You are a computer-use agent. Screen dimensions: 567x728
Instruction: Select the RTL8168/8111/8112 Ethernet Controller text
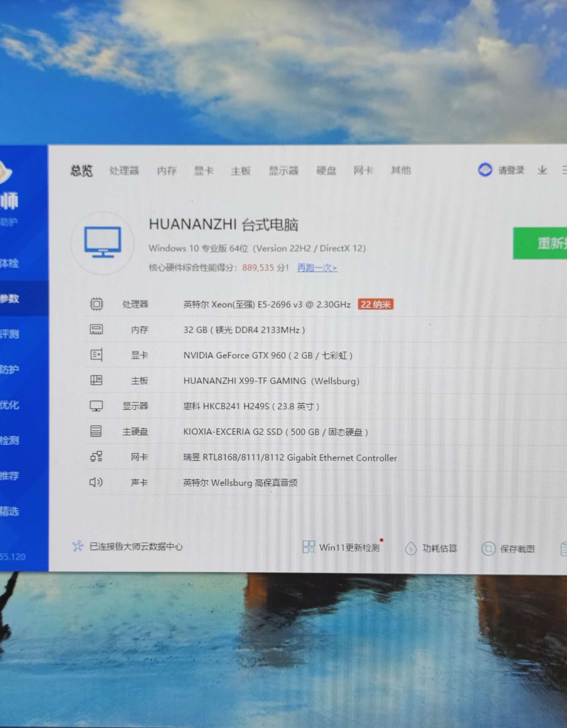point(290,458)
